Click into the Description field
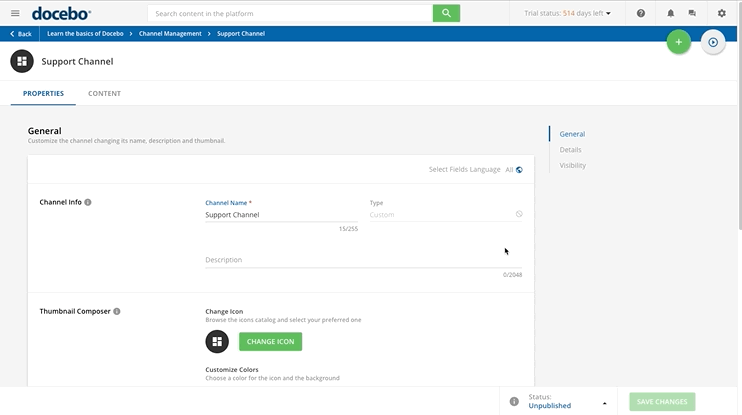742x415 pixels. pyautogui.click(x=363, y=260)
